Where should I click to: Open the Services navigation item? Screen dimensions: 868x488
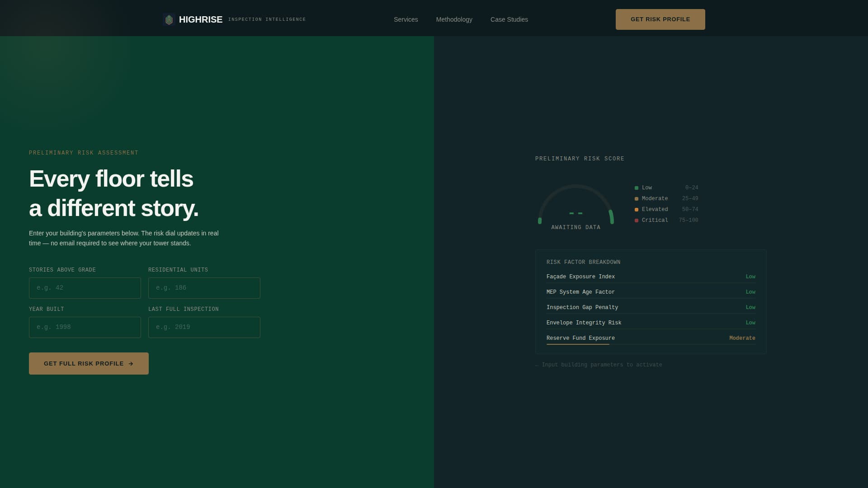pos(406,19)
